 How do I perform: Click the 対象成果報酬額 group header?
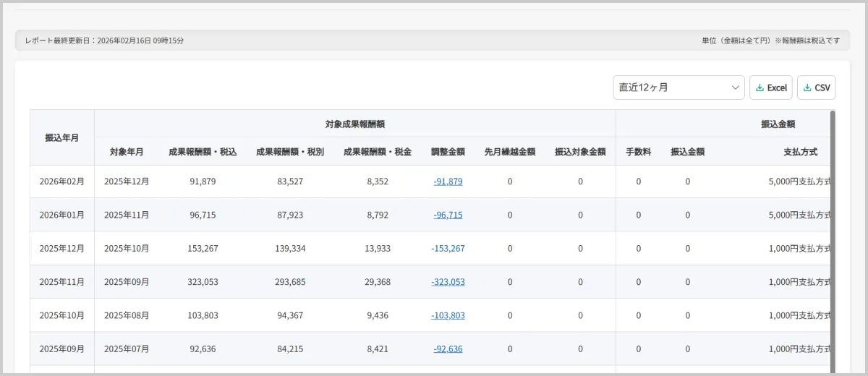click(355, 124)
